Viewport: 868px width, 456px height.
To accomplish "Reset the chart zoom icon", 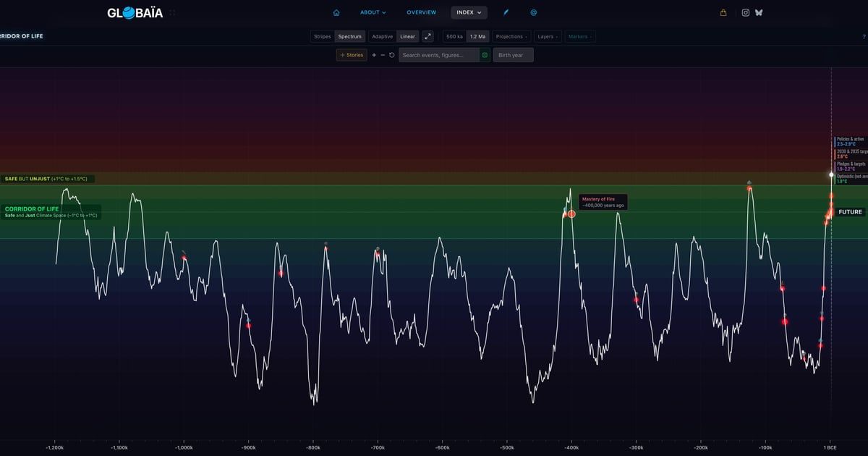I will pos(392,55).
